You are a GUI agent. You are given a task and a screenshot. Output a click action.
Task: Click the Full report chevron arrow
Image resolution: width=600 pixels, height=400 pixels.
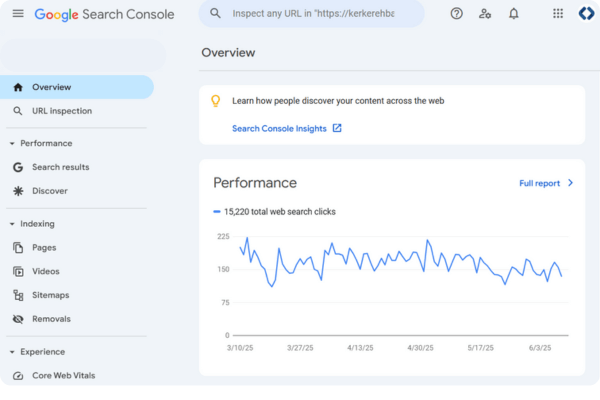tap(571, 183)
